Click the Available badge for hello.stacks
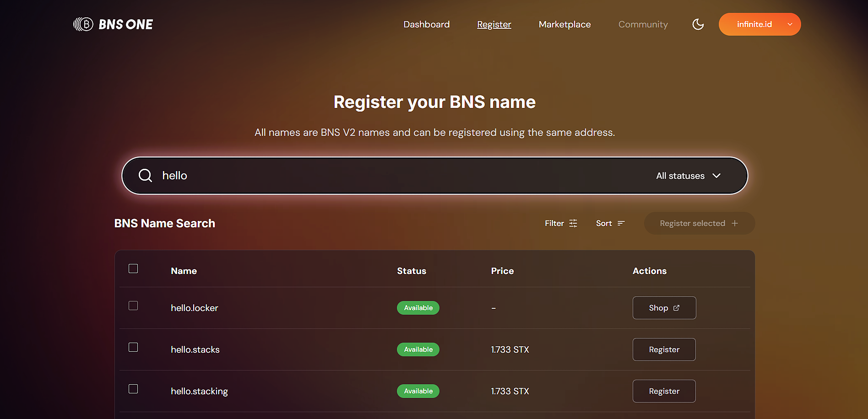868x419 pixels. (418, 349)
